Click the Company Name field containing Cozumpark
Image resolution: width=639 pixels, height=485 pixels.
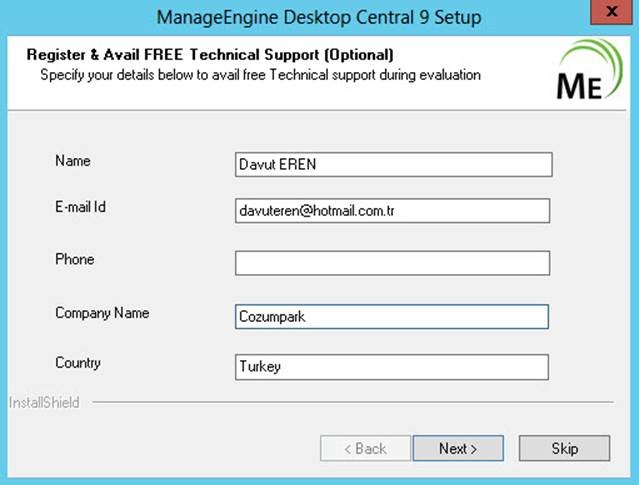[x=392, y=317]
